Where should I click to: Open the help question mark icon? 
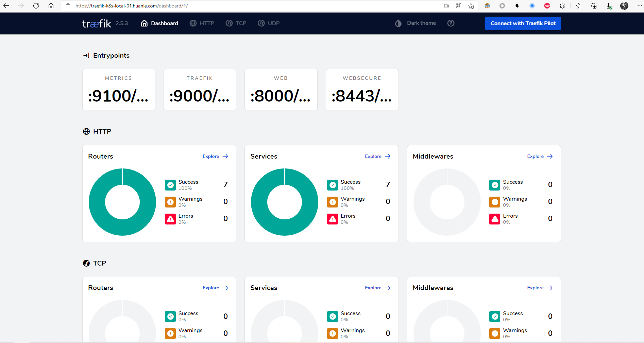tap(451, 23)
